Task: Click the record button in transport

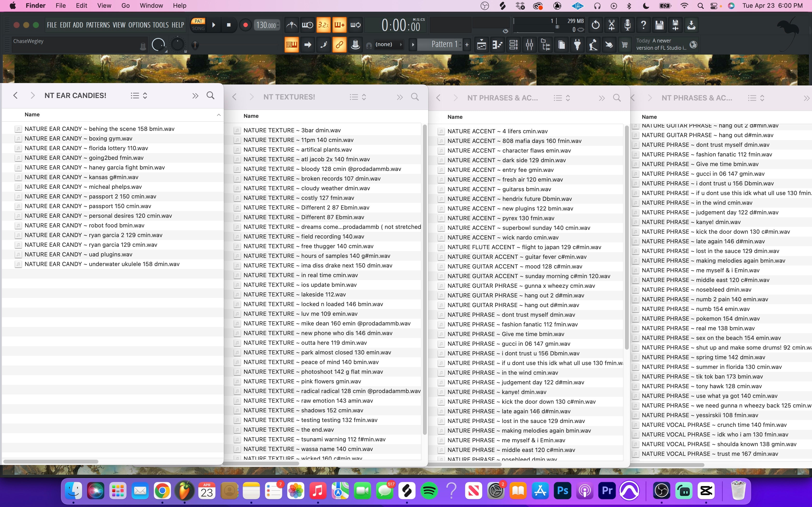Action: pos(245,25)
